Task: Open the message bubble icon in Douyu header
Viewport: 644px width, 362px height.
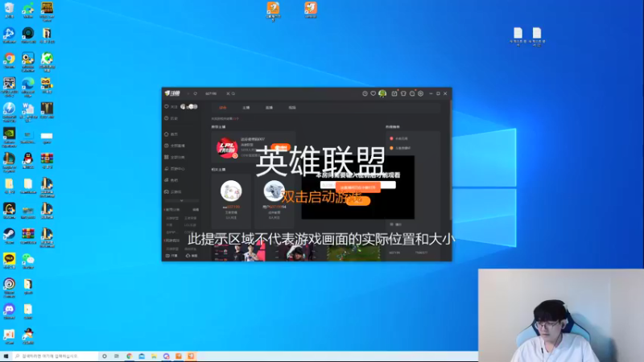Action: [412, 93]
